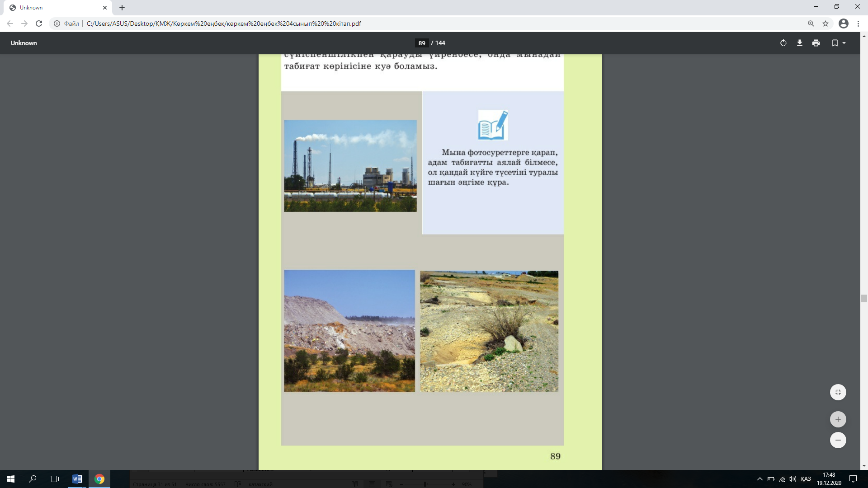Click the address bar file path
The height and width of the screenshot is (488, 868).
(x=224, y=23)
